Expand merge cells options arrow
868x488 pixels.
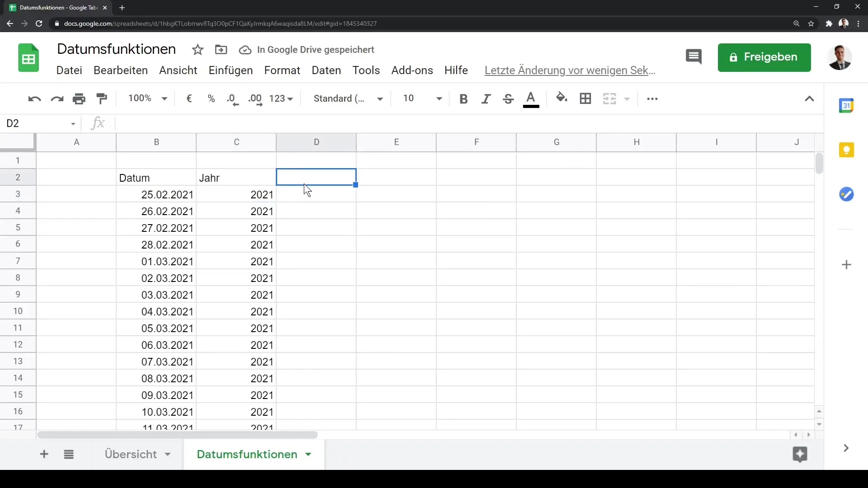(x=627, y=99)
